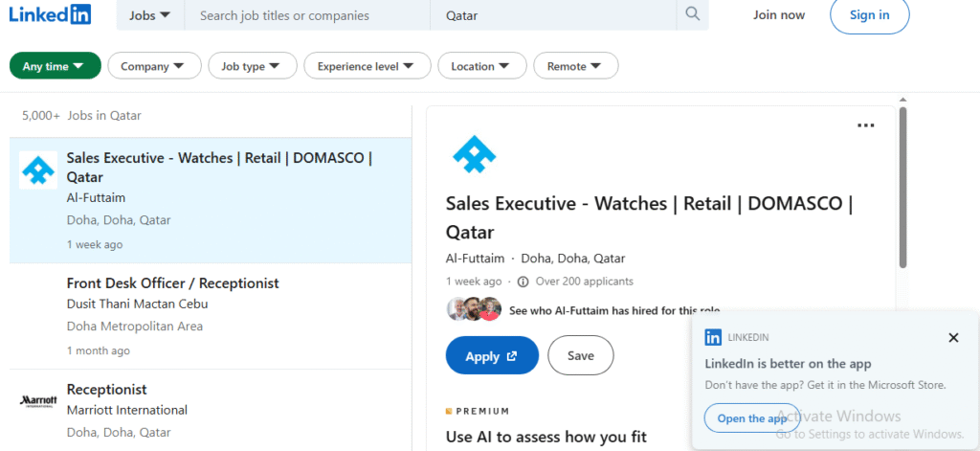Click the Qatar location field
Viewport: 980px width, 451px height.
(x=553, y=15)
